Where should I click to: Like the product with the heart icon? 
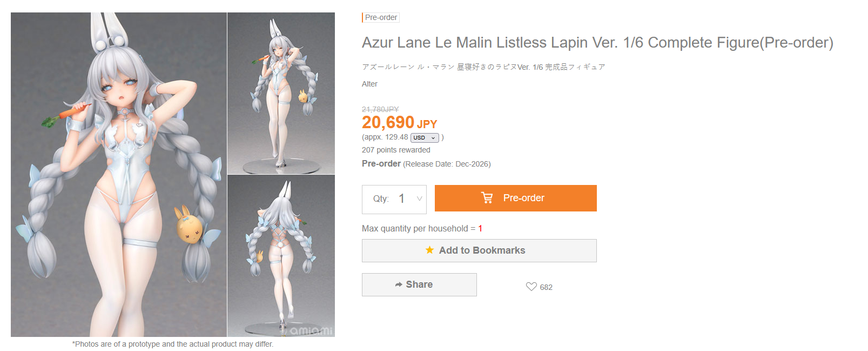[531, 287]
